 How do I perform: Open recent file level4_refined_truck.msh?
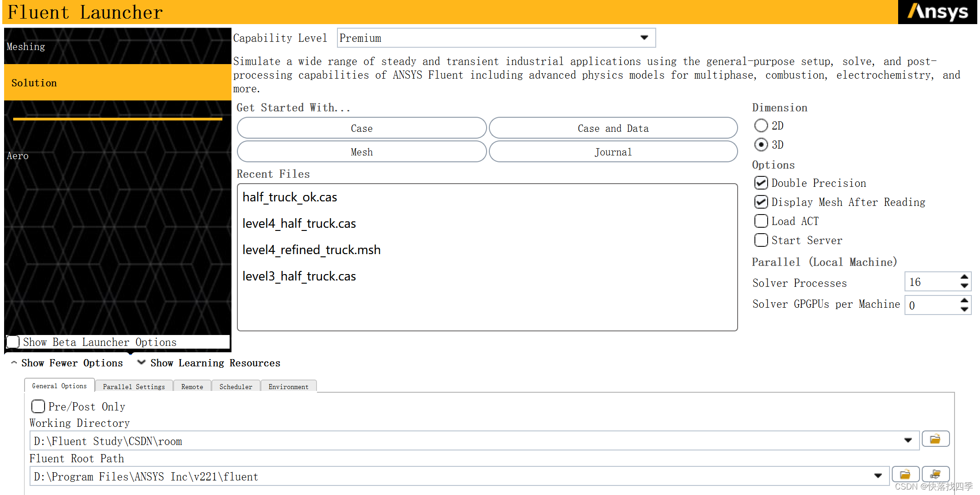tap(311, 250)
